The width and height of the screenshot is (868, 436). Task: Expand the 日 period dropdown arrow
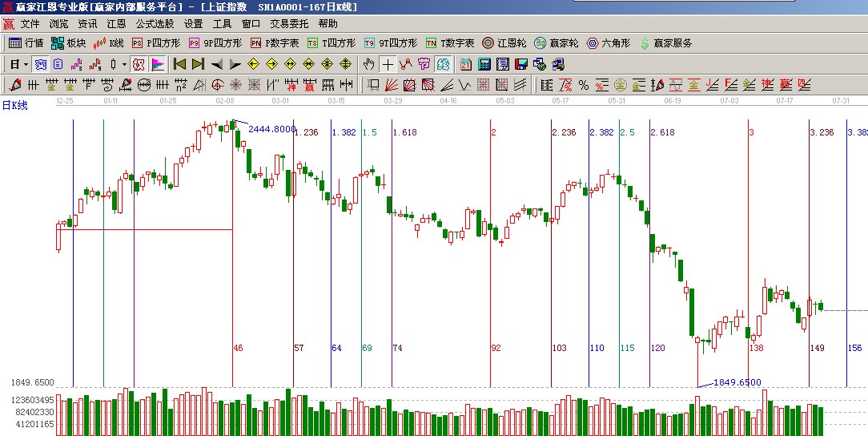[x=26, y=64]
